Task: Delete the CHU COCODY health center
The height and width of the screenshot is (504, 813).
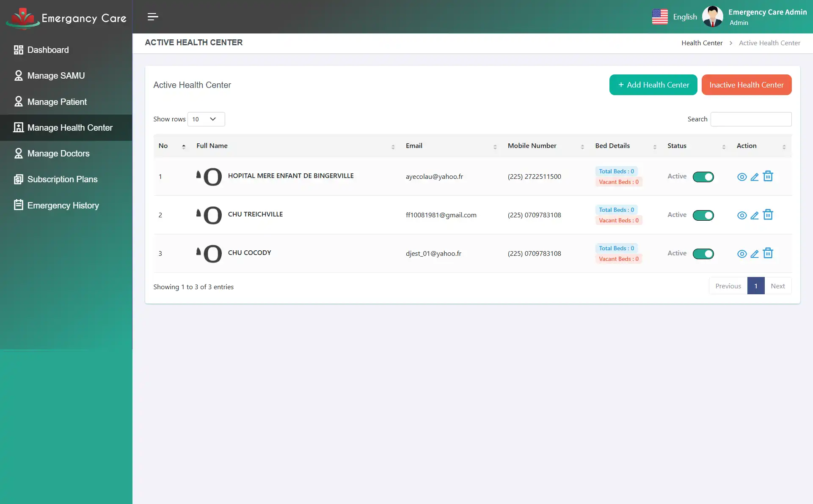Action: coord(768,253)
